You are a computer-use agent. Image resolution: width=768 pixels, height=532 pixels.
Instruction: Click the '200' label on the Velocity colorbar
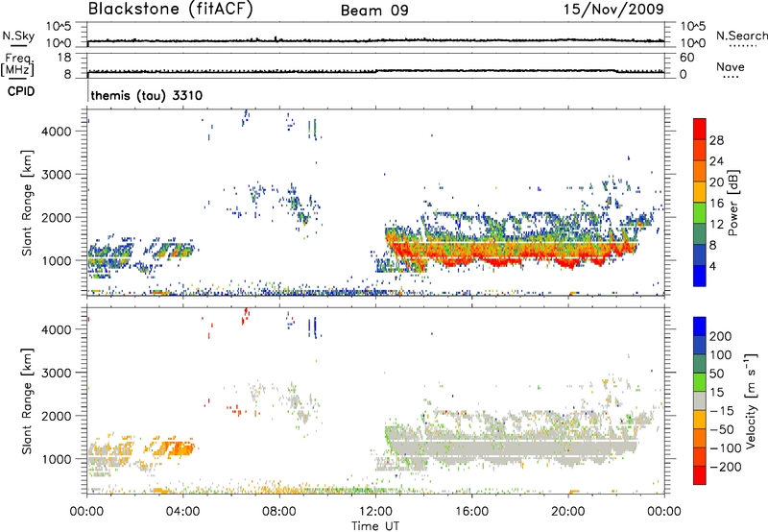[x=721, y=336]
